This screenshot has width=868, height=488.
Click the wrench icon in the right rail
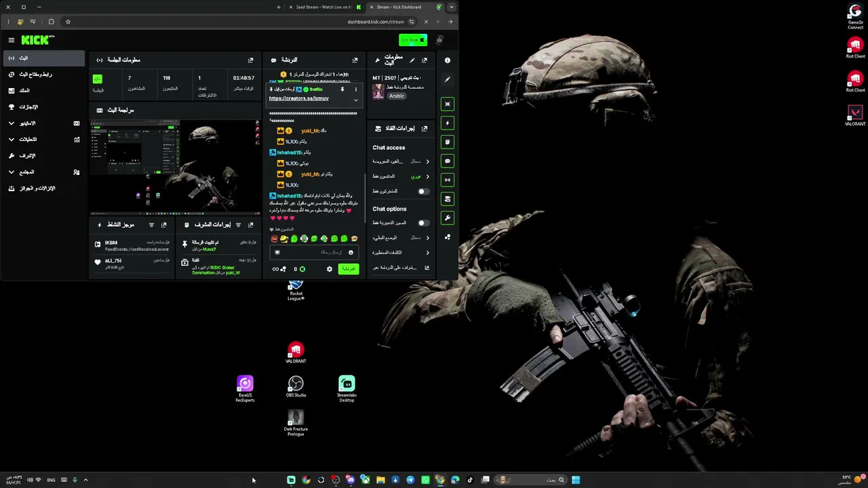448,218
